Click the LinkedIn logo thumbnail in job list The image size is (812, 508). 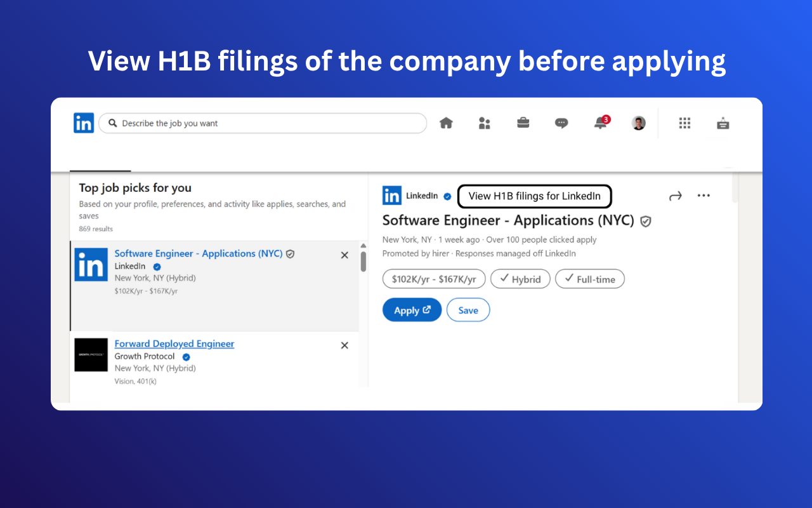[91, 264]
